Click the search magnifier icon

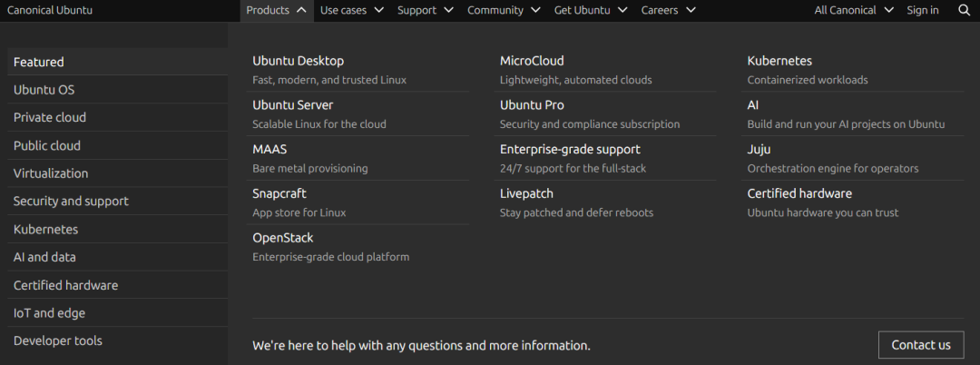[964, 10]
